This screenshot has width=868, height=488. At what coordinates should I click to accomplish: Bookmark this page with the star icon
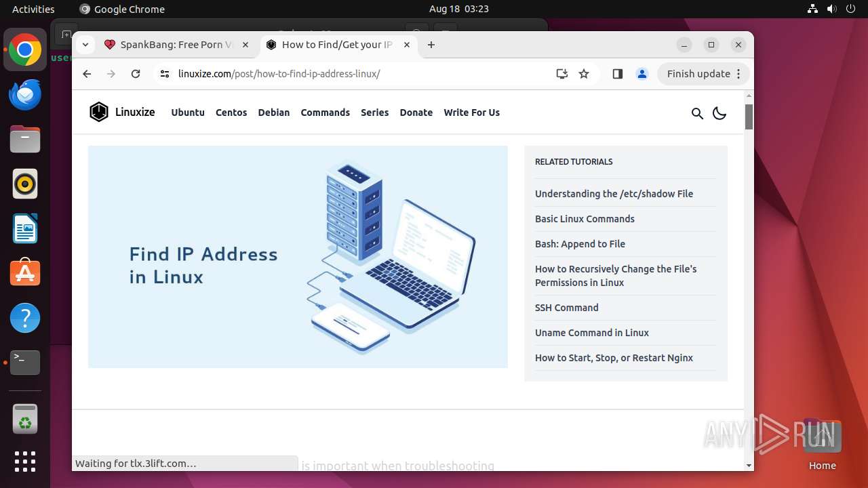pos(584,74)
